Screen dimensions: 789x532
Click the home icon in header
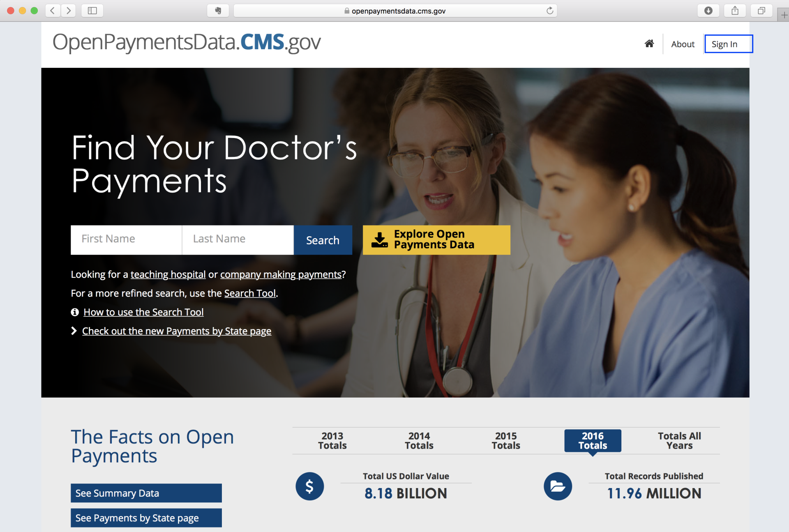[x=649, y=44]
